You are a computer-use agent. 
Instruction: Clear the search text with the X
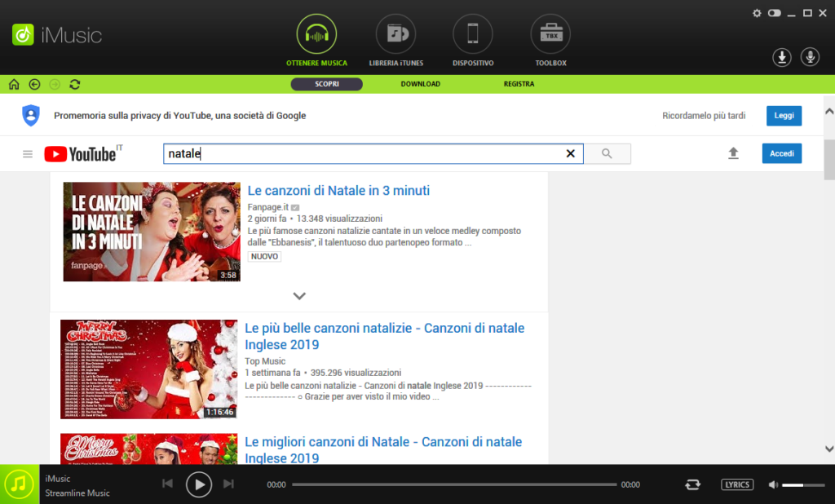pos(570,153)
